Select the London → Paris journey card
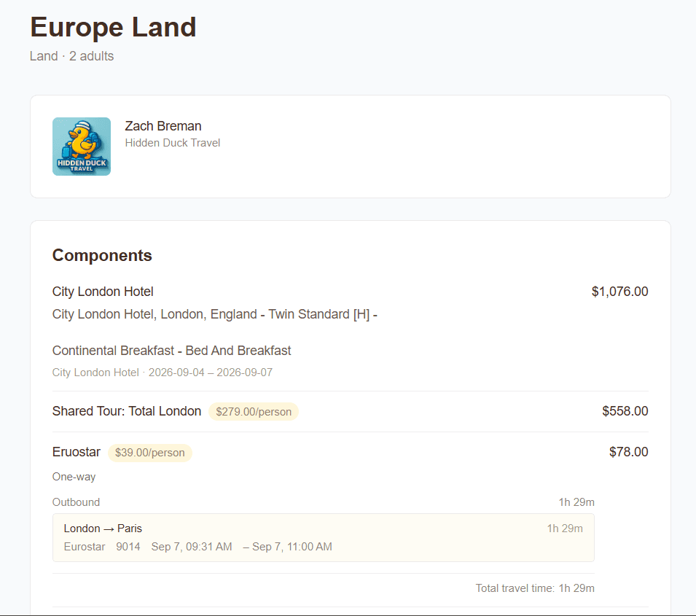 (323, 537)
